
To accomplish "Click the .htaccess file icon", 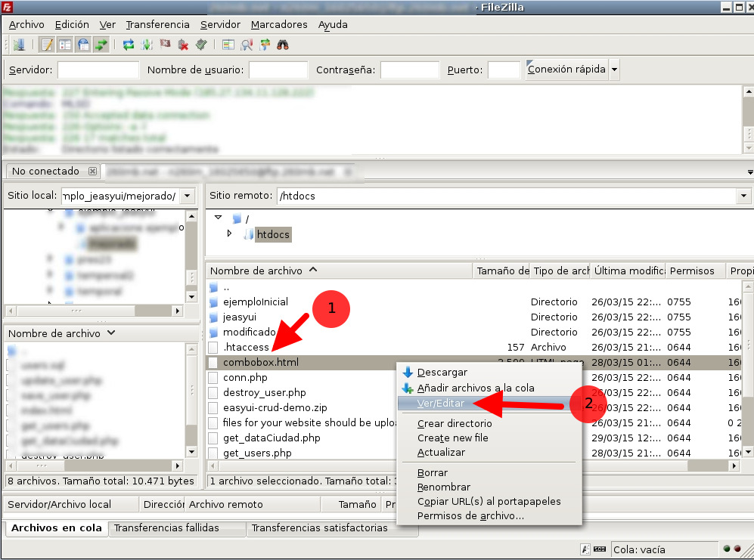I will 213,347.
